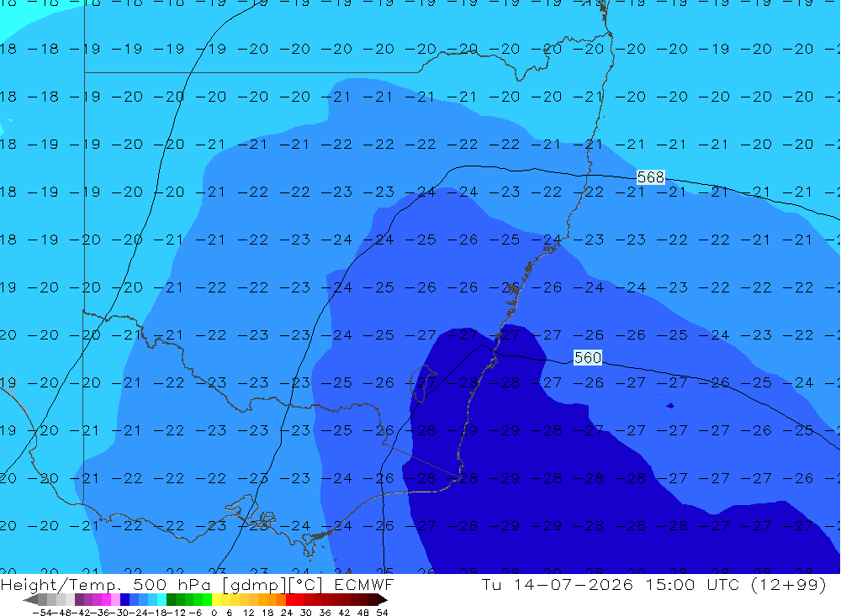Pick the dark purple legend swatch
841x616 pixels.
79,600
